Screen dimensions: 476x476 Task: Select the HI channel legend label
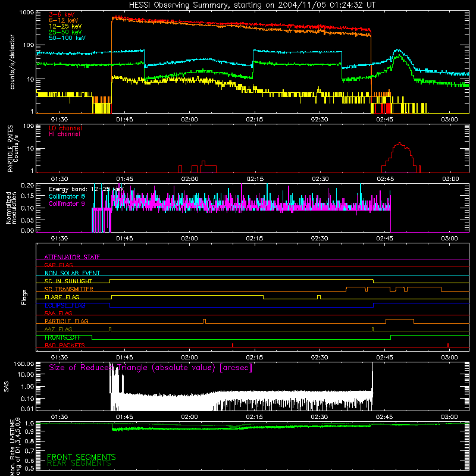tap(64, 134)
